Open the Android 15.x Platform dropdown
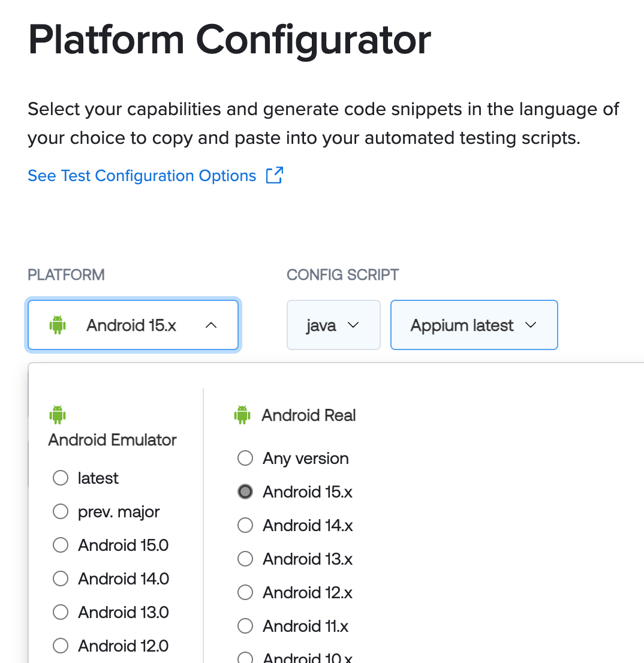644x663 pixels. tap(133, 325)
